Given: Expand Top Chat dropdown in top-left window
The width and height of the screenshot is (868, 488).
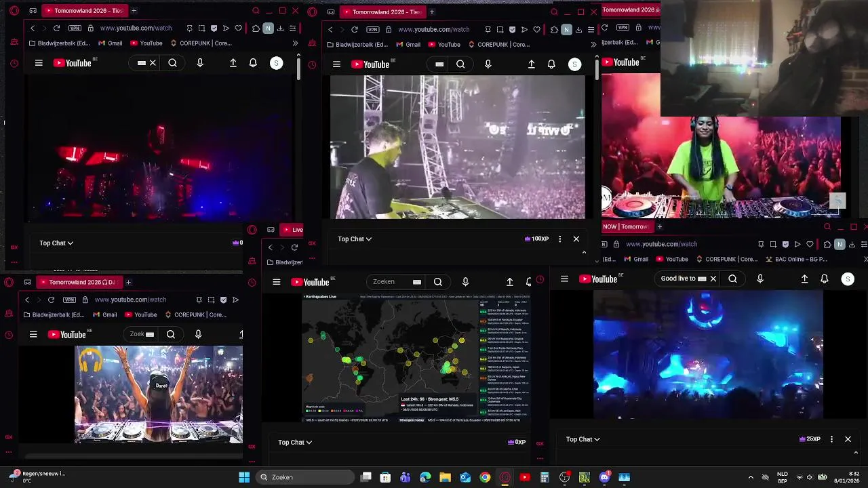Looking at the screenshot, I should pyautogui.click(x=56, y=243).
